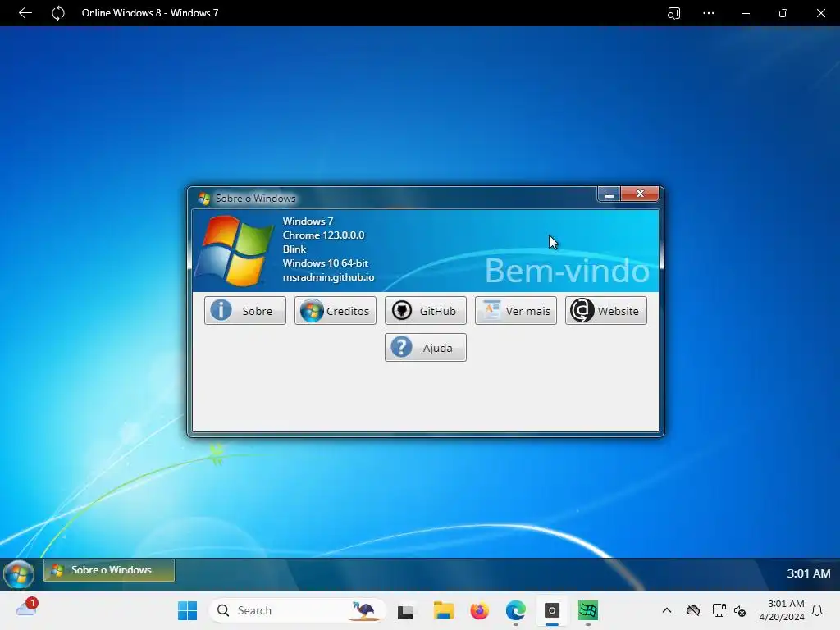Open Microsoft Edge from taskbar
The height and width of the screenshot is (630, 840).
coord(515,610)
